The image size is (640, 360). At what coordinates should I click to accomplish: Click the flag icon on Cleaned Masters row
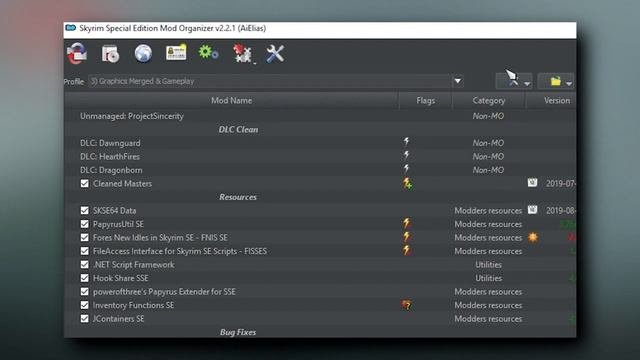coord(407,183)
